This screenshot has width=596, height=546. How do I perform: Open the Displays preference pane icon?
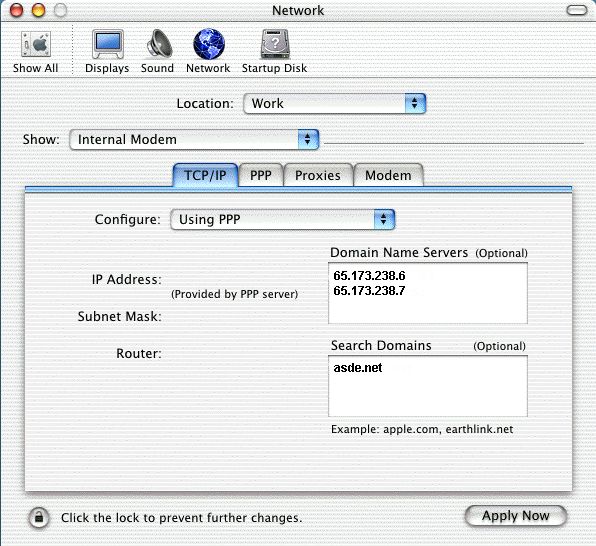tap(108, 44)
